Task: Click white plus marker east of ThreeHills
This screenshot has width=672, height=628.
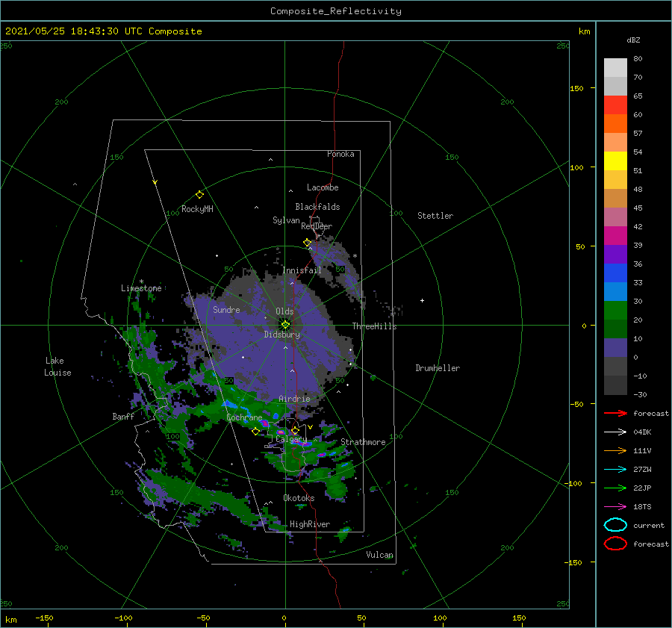Action: (422, 300)
